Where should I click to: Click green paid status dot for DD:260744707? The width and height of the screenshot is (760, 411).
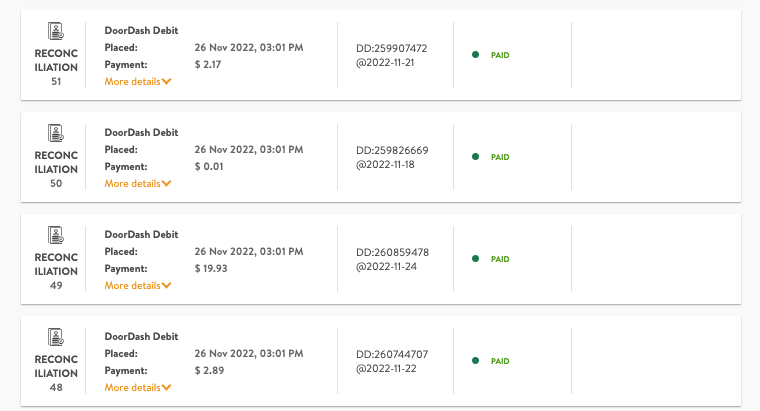coord(475,361)
